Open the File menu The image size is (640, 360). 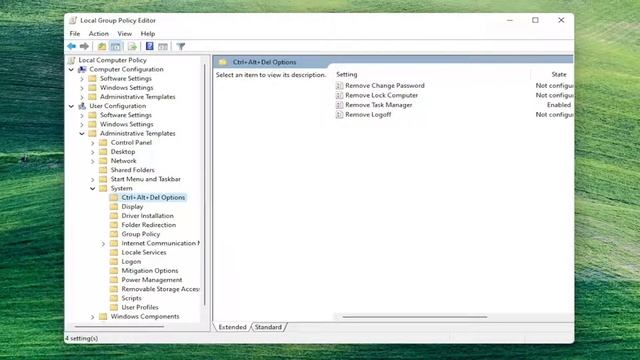pos(75,33)
